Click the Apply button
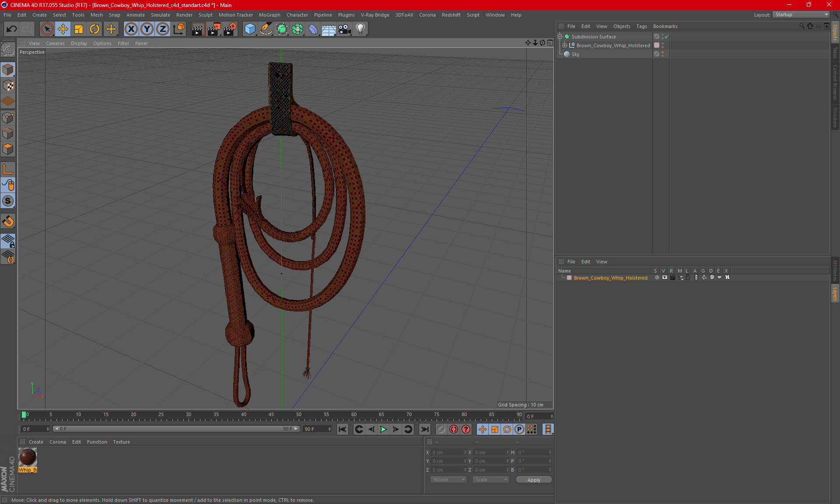Image resolution: width=840 pixels, height=504 pixels. pyautogui.click(x=533, y=479)
